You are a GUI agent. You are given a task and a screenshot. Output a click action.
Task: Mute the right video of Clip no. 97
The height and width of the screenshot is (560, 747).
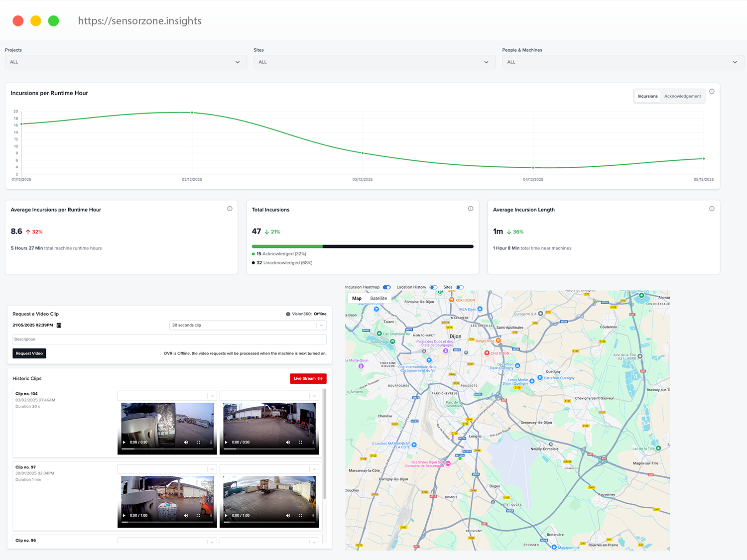(288, 515)
